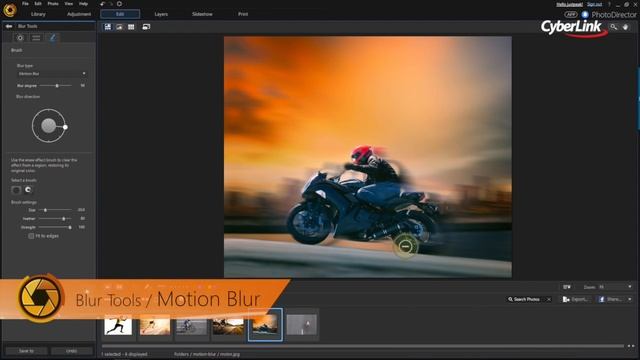
Task: Click the secondary display icon
Action: pyautogui.click(x=146, y=27)
